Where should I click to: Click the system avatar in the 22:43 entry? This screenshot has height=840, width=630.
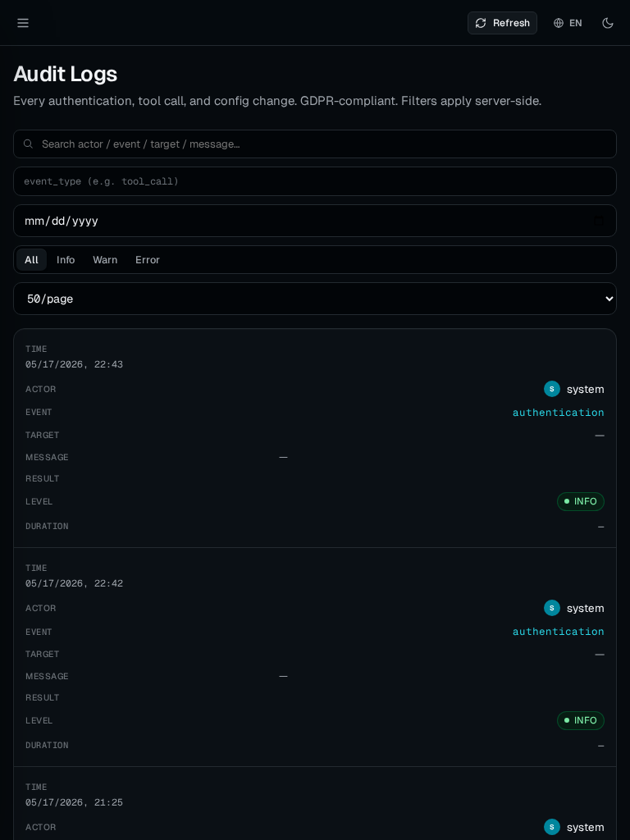point(552,389)
